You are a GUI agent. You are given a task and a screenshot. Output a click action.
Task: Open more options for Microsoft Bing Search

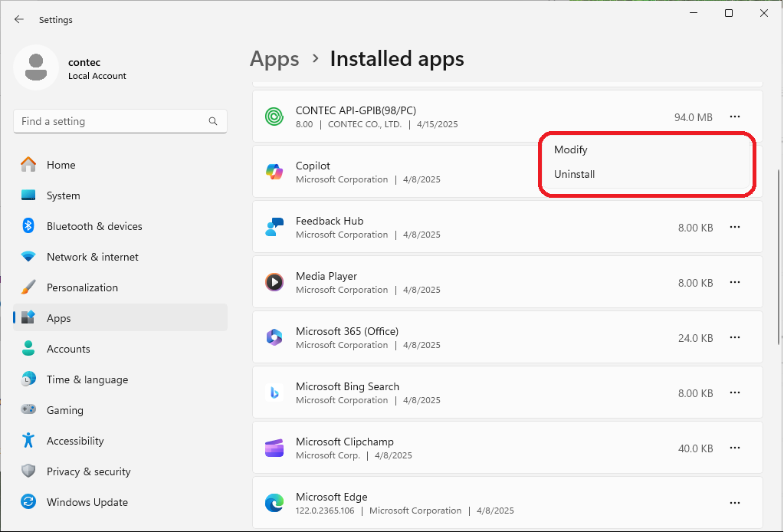pos(734,392)
